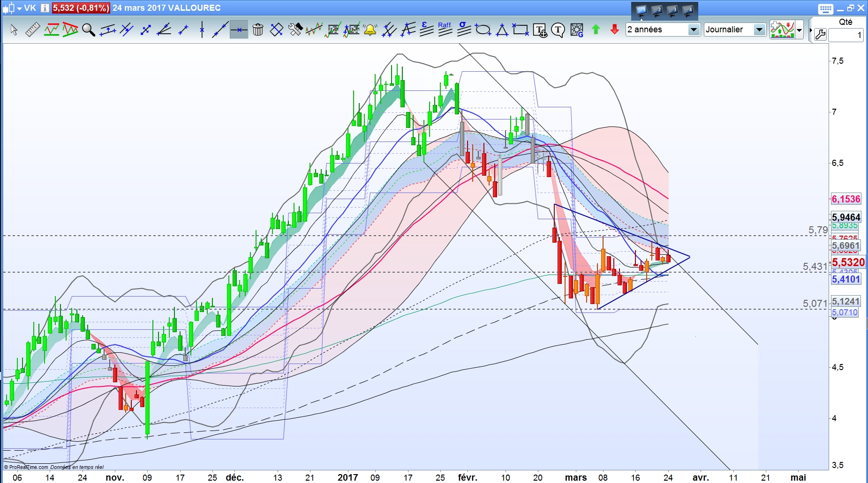Select the Raff regression channel tool
The width and height of the screenshot is (868, 483).
coord(445,29)
